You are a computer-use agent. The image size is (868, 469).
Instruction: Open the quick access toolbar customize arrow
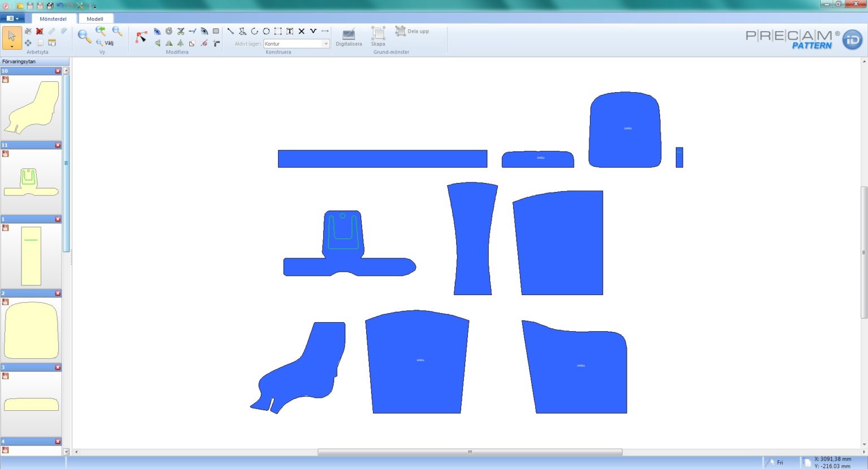94,6
